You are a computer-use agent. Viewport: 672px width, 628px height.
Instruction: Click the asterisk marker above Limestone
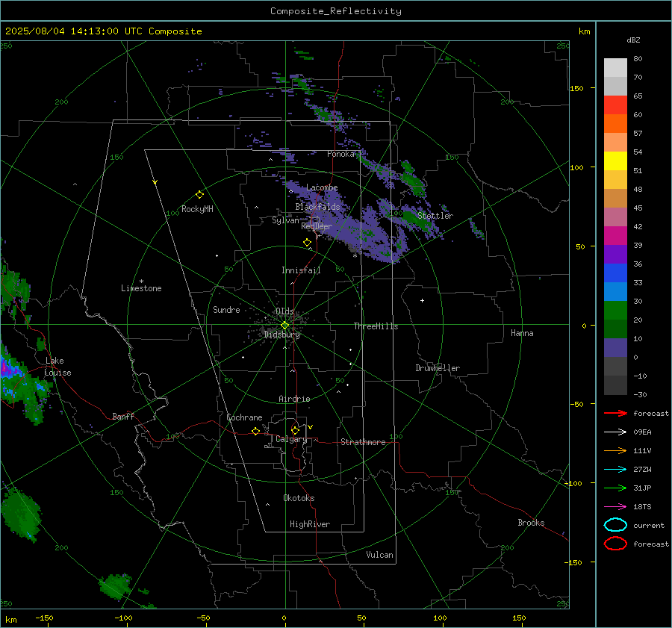point(141,282)
